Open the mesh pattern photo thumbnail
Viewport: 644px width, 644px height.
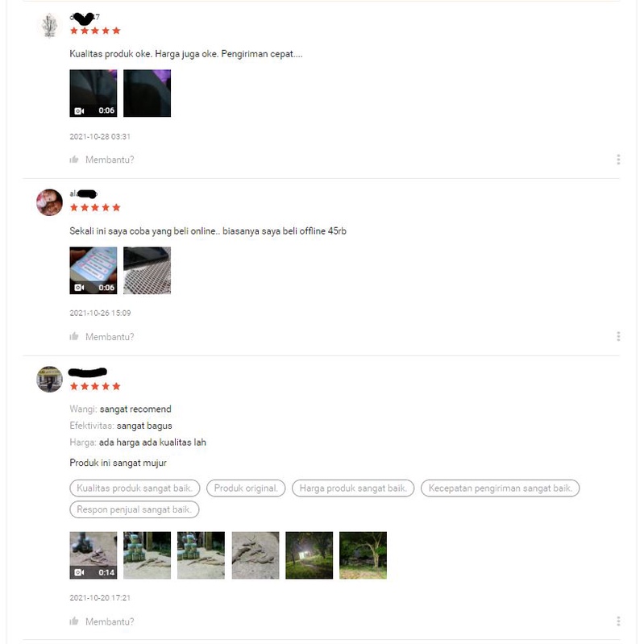click(x=147, y=270)
